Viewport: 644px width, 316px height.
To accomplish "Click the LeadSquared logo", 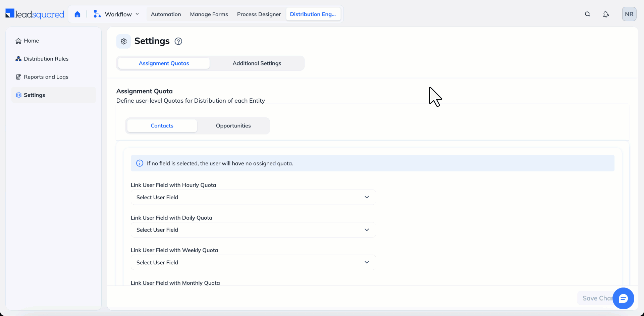I will 35,14.
